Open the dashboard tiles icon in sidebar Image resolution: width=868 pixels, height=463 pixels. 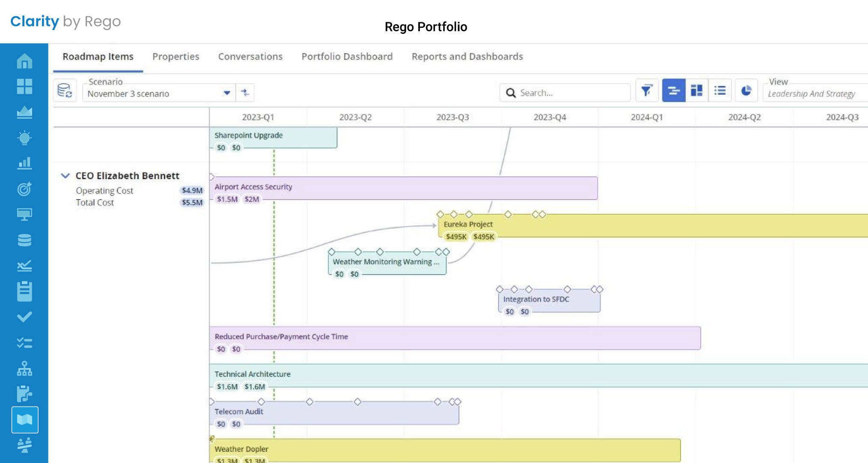24,87
